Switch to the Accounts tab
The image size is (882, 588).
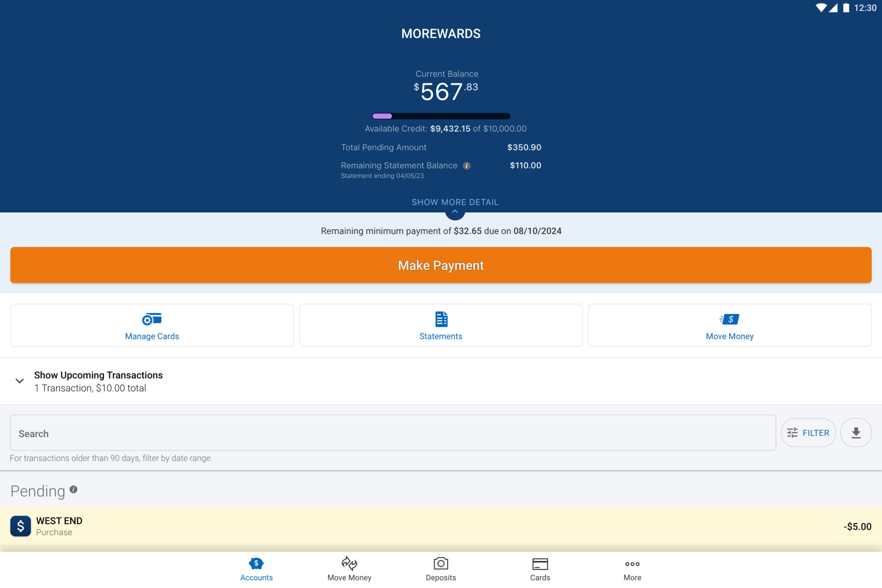[x=256, y=569]
